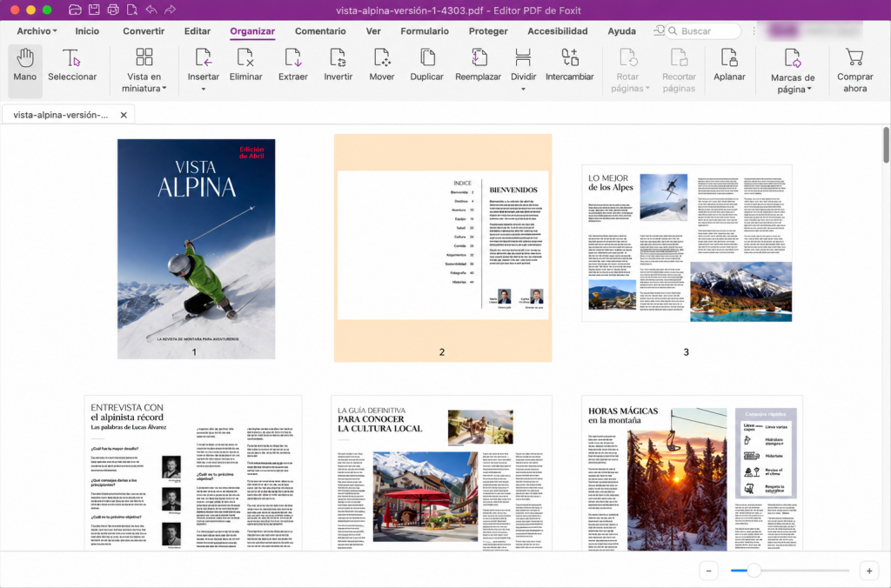The width and height of the screenshot is (891, 588).
Task: Click the three-dots more options icon
Action: click(x=754, y=31)
